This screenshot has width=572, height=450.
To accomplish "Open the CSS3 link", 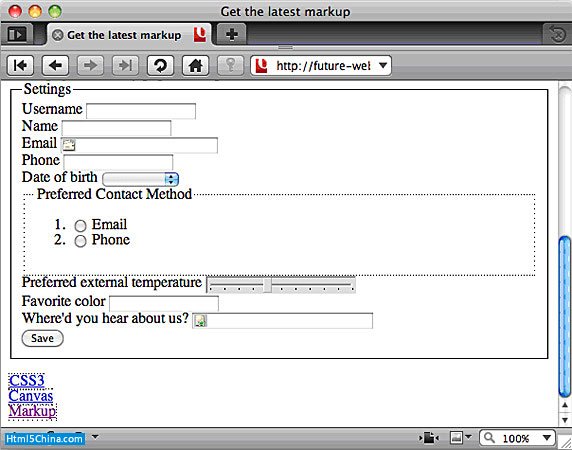I will (x=27, y=381).
